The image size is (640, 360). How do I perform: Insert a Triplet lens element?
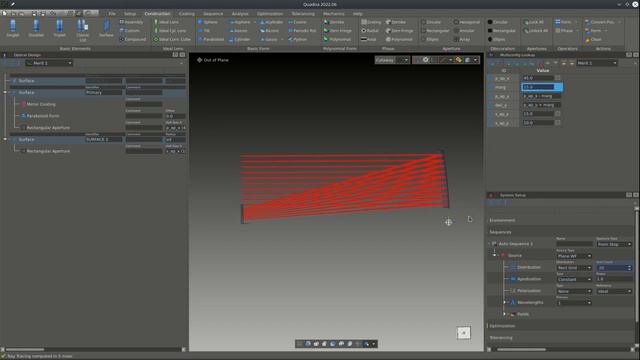click(59, 29)
